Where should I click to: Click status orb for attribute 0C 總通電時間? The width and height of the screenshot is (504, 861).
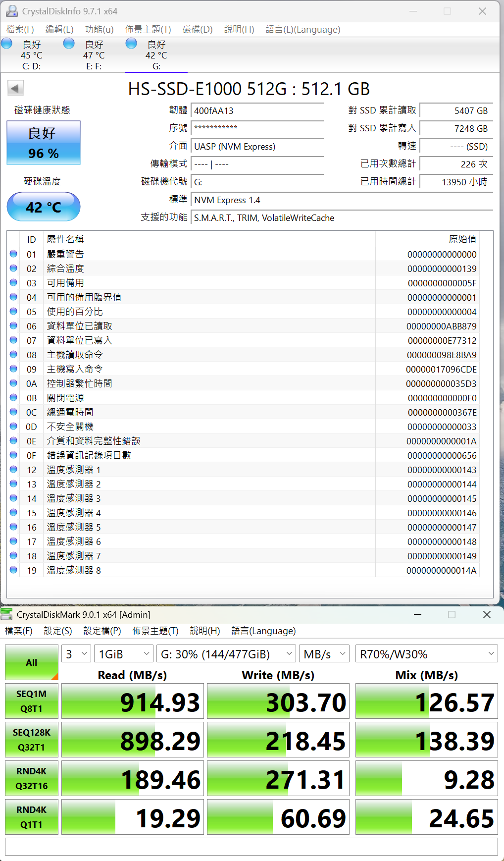(13, 412)
